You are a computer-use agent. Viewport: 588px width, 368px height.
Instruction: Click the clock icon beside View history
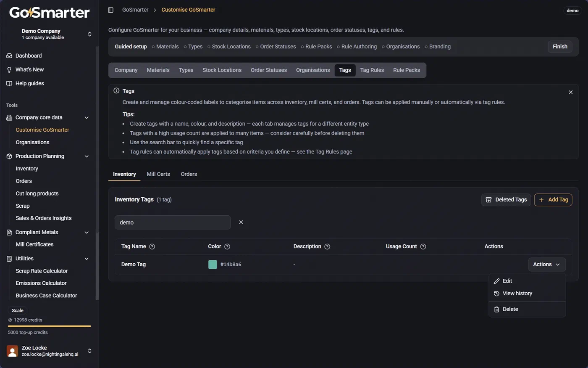[x=496, y=294]
